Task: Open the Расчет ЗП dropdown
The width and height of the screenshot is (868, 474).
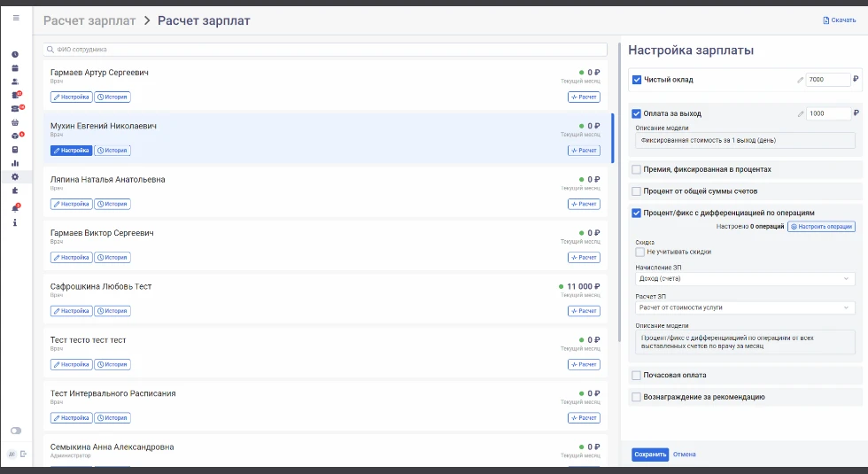Action: (x=745, y=307)
